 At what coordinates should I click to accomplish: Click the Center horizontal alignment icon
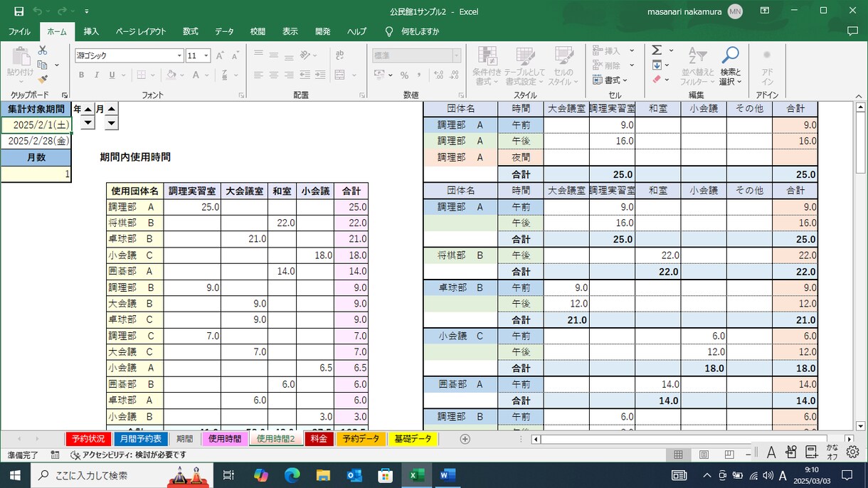coord(274,75)
